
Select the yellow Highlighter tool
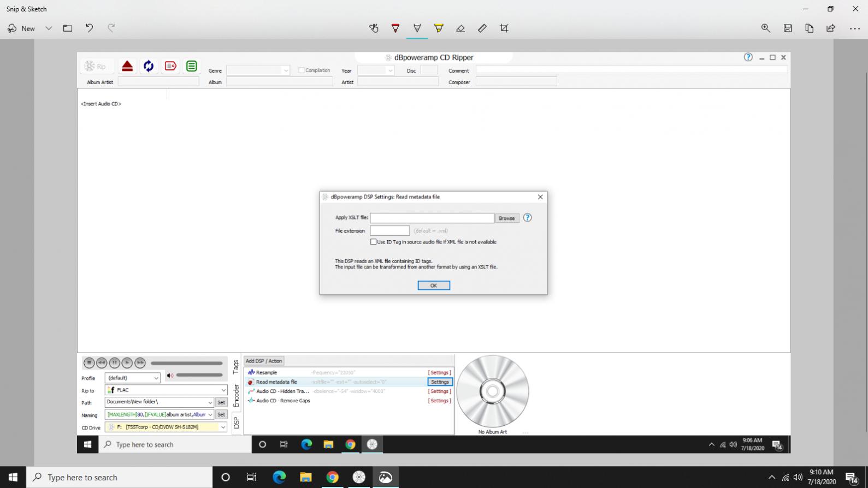tap(439, 28)
